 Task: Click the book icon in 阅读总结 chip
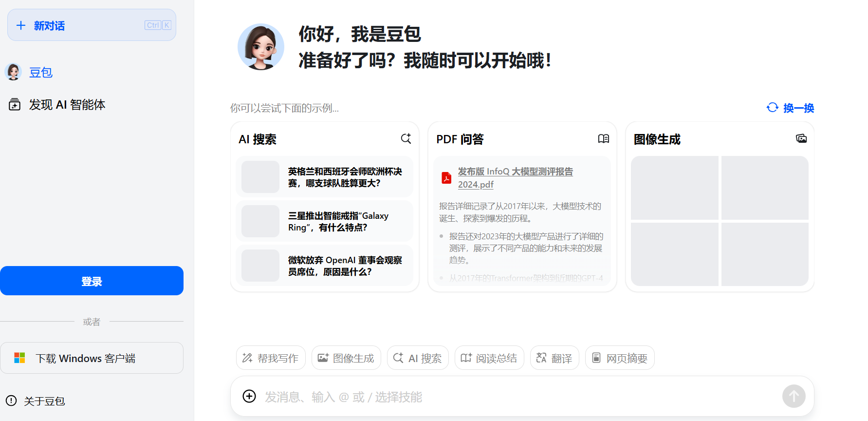pyautogui.click(x=466, y=358)
